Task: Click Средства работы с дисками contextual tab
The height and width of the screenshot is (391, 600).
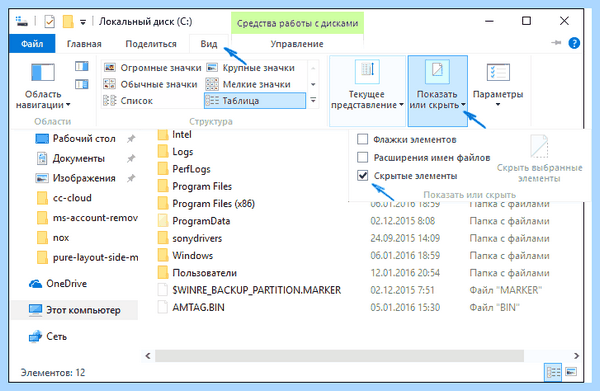Action: 297,23
